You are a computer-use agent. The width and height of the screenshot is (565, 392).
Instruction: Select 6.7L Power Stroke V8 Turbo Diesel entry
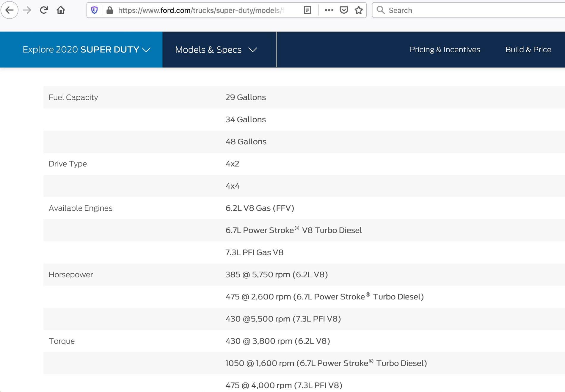pyautogui.click(x=294, y=230)
